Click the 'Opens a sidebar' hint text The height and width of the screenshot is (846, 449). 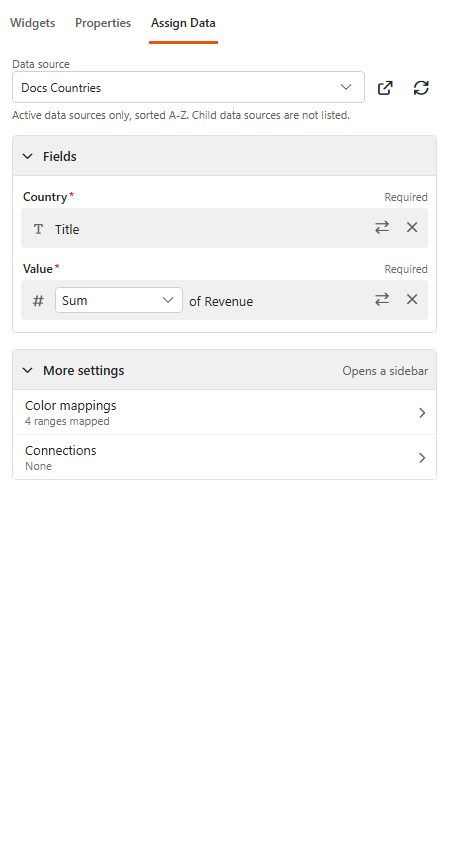click(x=385, y=371)
